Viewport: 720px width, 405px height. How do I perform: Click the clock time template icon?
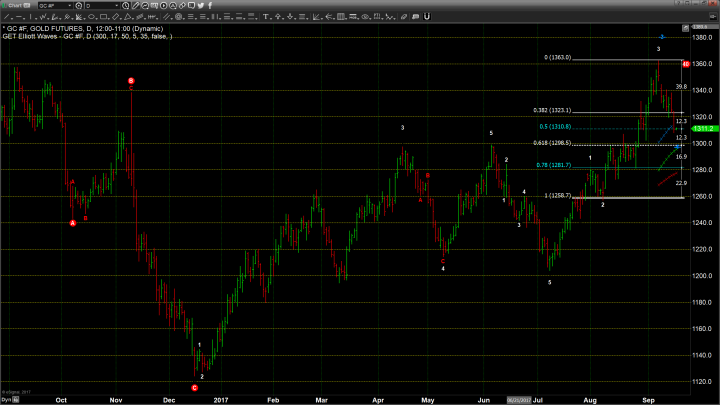pos(125,6)
